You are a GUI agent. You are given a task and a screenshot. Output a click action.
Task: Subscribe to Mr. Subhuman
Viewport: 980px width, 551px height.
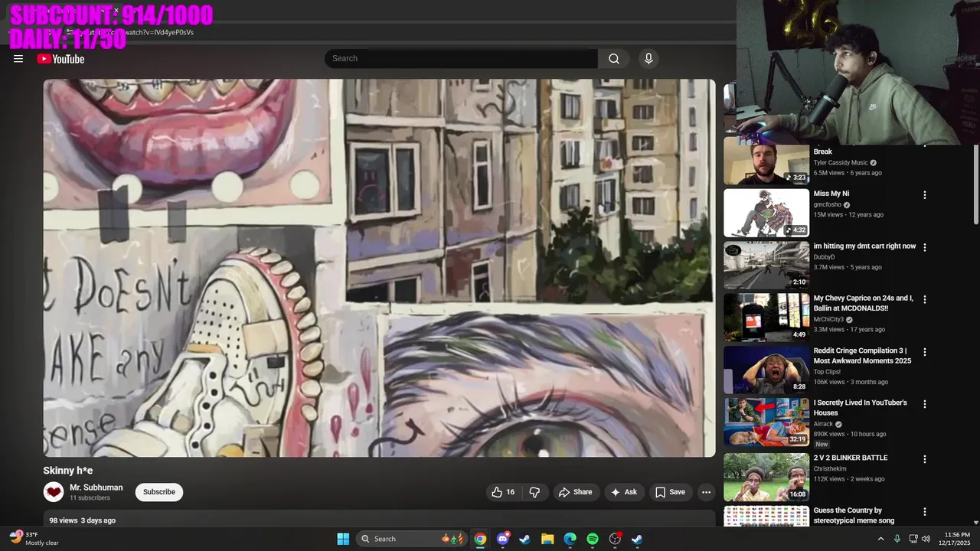[x=159, y=492]
